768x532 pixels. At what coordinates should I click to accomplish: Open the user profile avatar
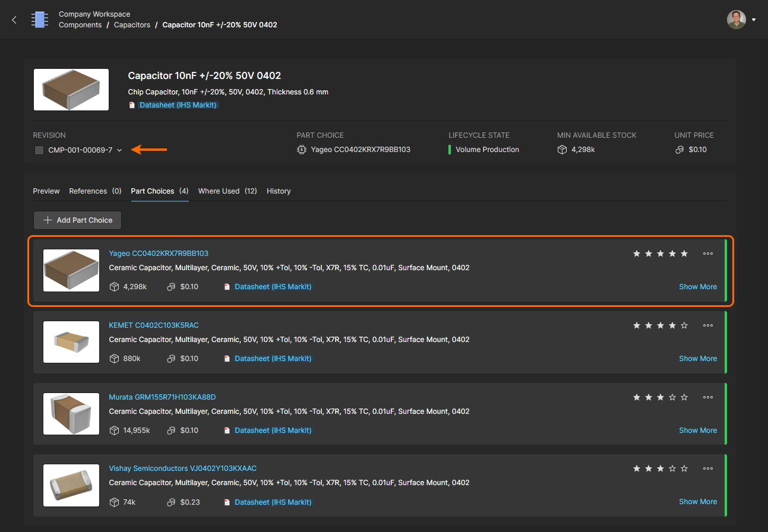tap(737, 20)
